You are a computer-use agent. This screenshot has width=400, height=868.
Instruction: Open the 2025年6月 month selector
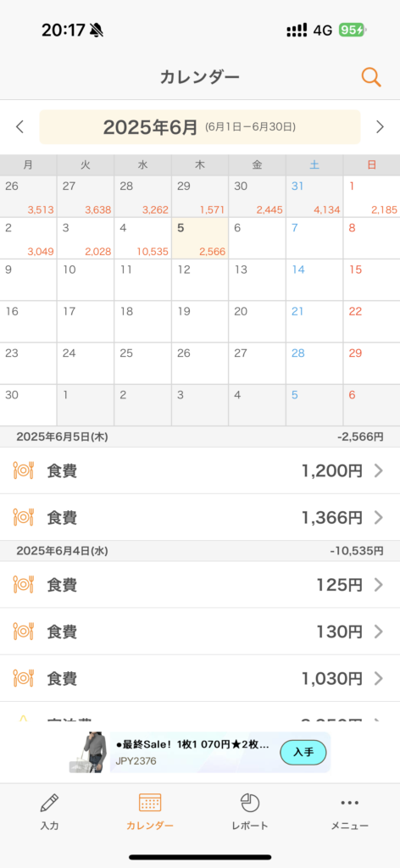[x=200, y=127]
